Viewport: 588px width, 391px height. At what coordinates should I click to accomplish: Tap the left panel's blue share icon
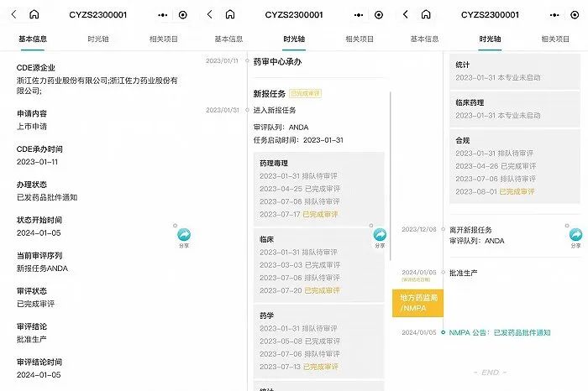coord(184,236)
